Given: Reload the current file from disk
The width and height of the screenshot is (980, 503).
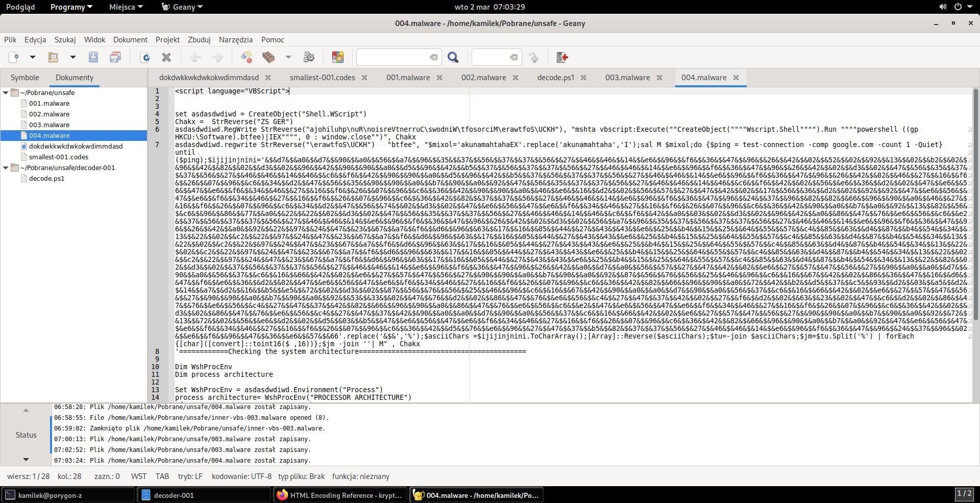Looking at the screenshot, I should 145,57.
